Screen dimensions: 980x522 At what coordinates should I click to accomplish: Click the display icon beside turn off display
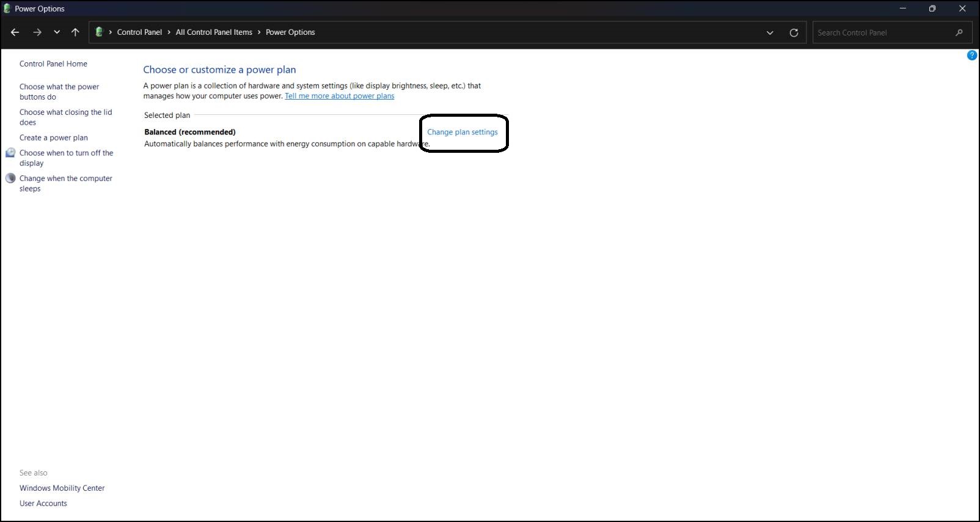(10, 153)
